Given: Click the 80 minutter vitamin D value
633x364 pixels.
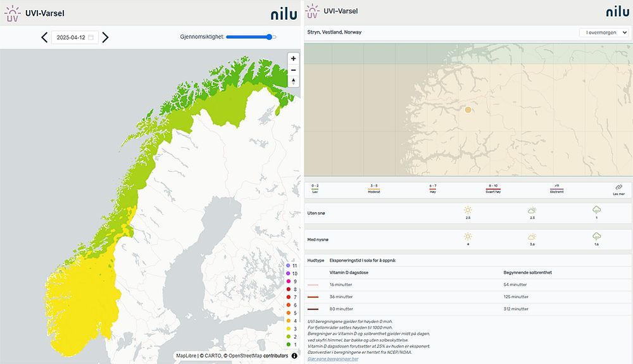Looking at the screenshot, I should 341,309.
